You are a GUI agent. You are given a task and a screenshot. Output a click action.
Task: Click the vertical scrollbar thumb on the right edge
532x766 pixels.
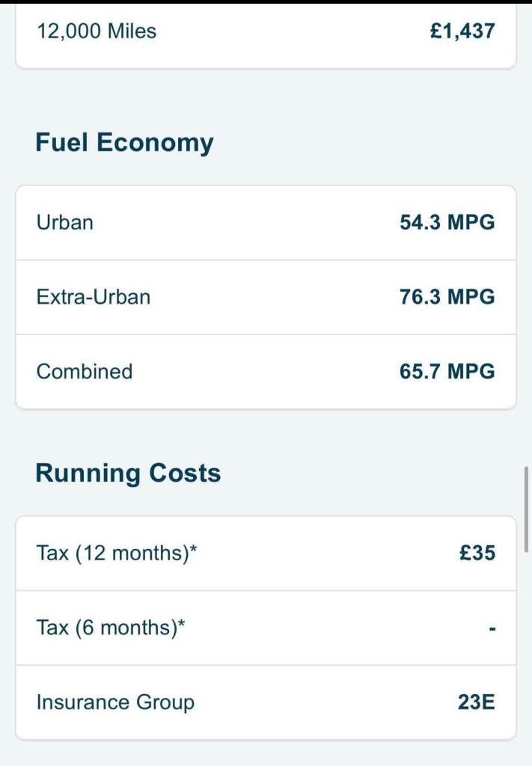tap(527, 509)
